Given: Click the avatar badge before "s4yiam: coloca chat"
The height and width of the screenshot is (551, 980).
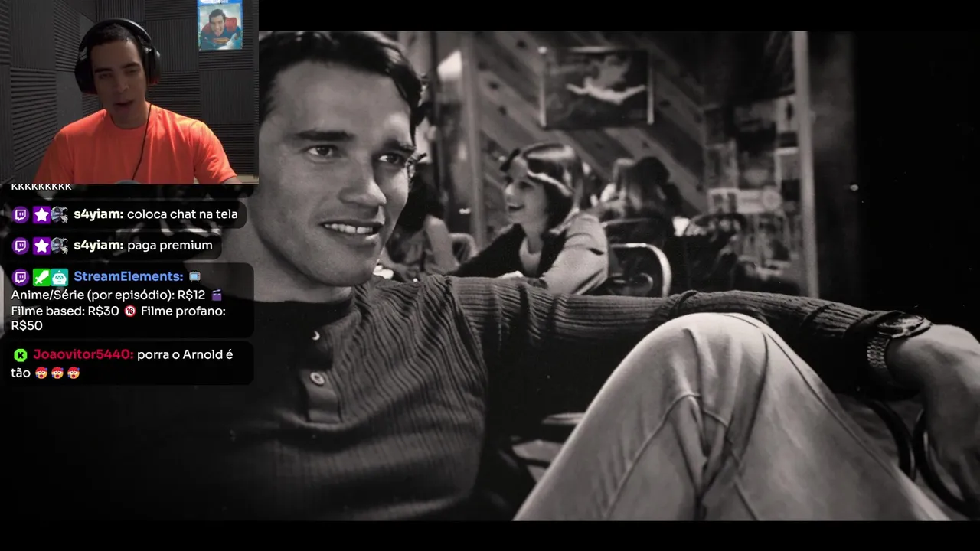Looking at the screenshot, I should coord(60,215).
